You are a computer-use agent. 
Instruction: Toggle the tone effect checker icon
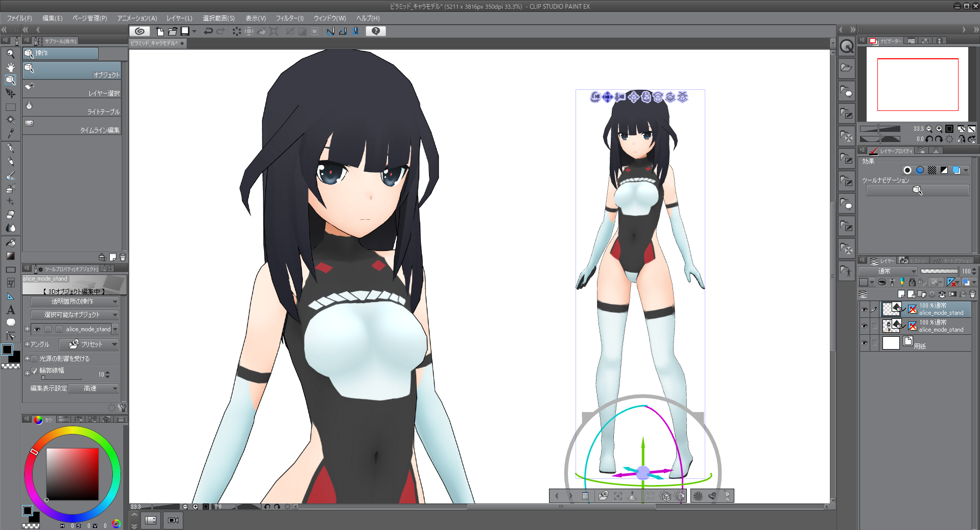click(x=932, y=170)
